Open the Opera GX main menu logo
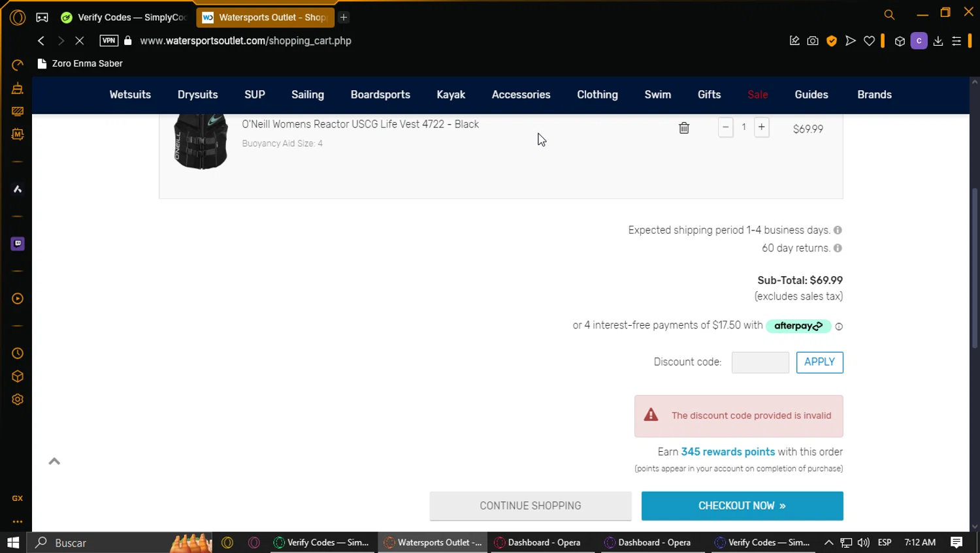The height and width of the screenshot is (553, 980). (18, 18)
